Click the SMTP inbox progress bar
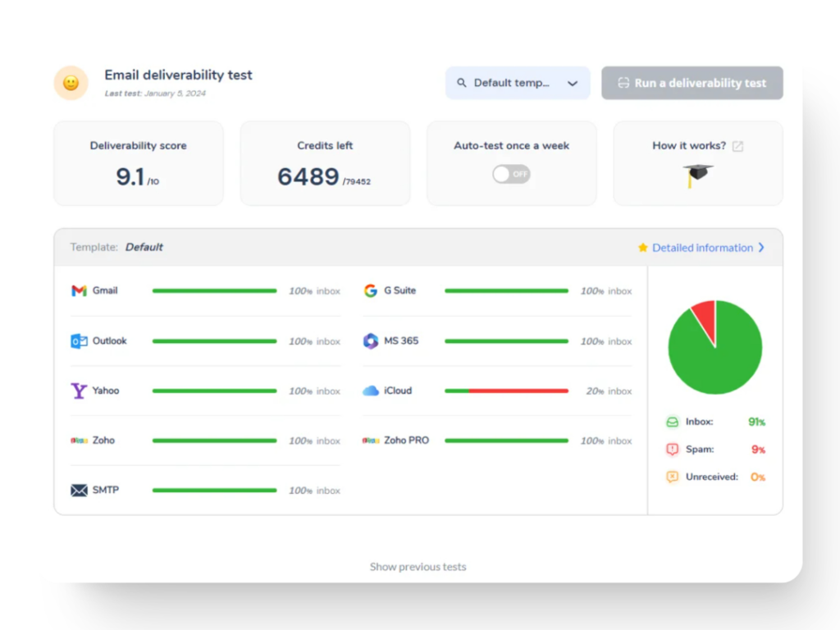The height and width of the screenshot is (630, 840). (x=214, y=491)
